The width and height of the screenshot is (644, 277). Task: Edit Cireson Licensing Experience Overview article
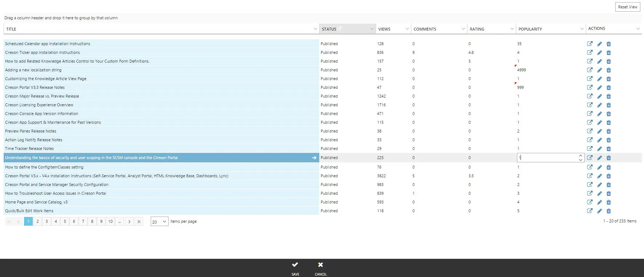(x=600, y=105)
